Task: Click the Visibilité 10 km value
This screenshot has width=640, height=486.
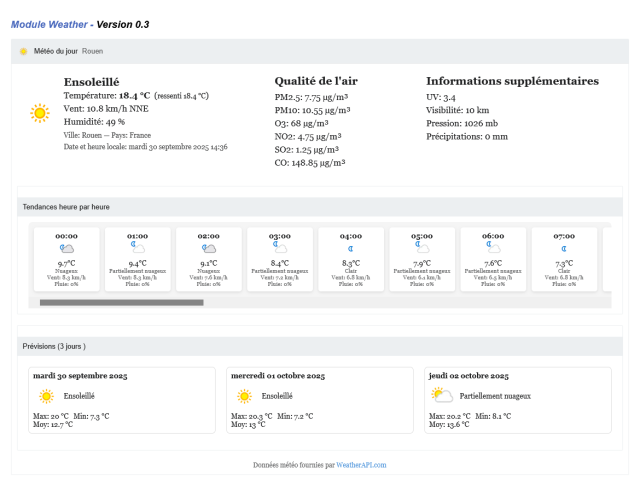Action: 458,110
